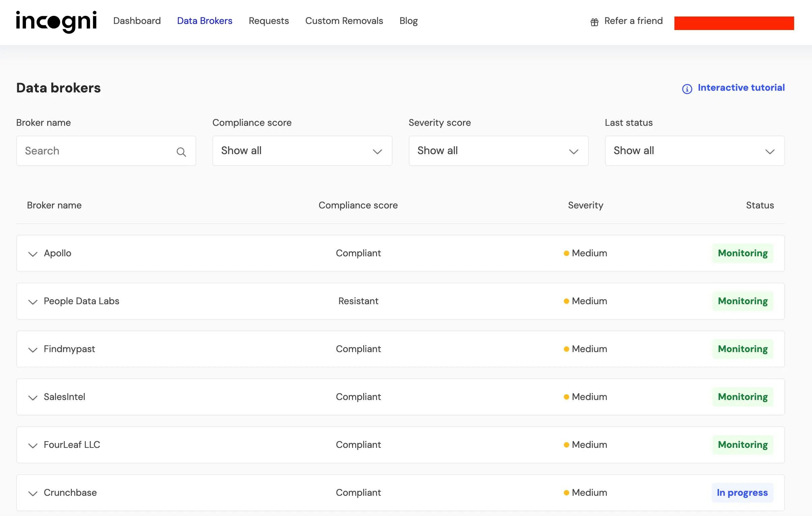Click the gift icon beside Refer a friend
The image size is (812, 516).
coord(594,22)
